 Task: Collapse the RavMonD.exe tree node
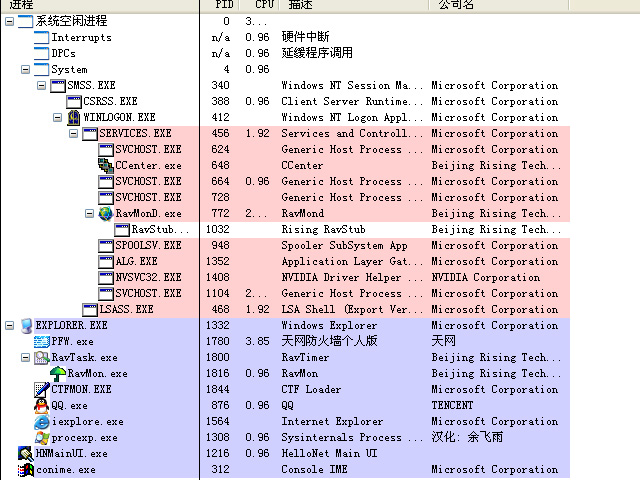[x=89, y=213]
